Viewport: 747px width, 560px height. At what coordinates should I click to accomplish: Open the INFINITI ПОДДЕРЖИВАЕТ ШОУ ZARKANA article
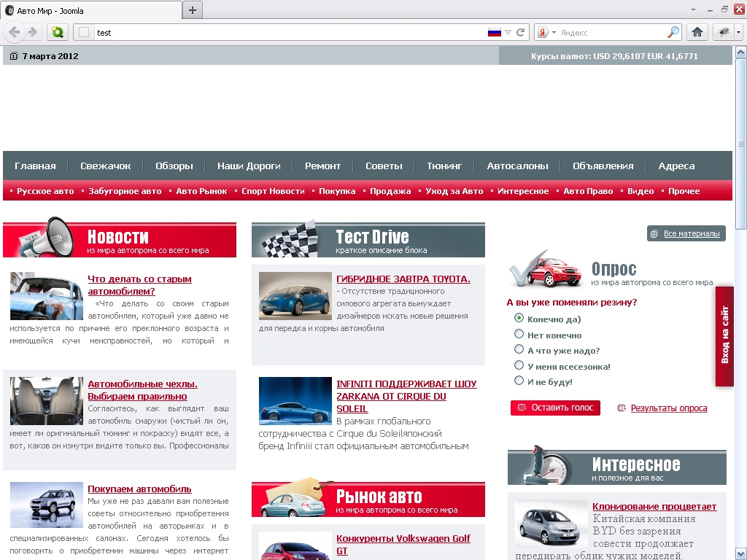(406, 396)
